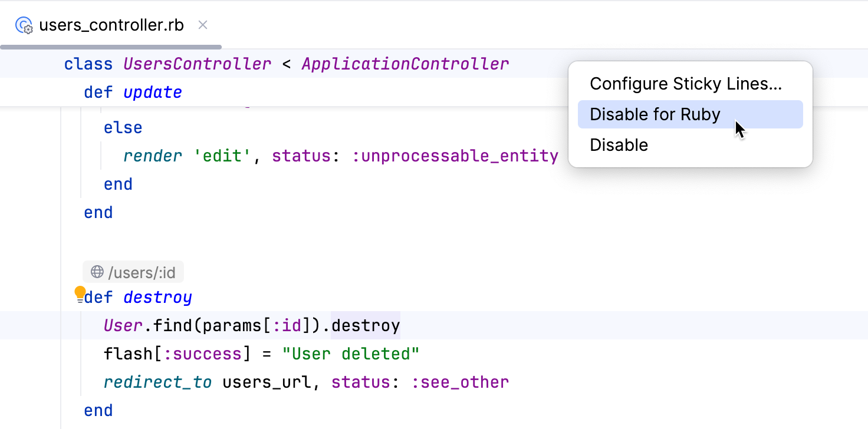Click the :see_other status symbol

click(x=459, y=382)
